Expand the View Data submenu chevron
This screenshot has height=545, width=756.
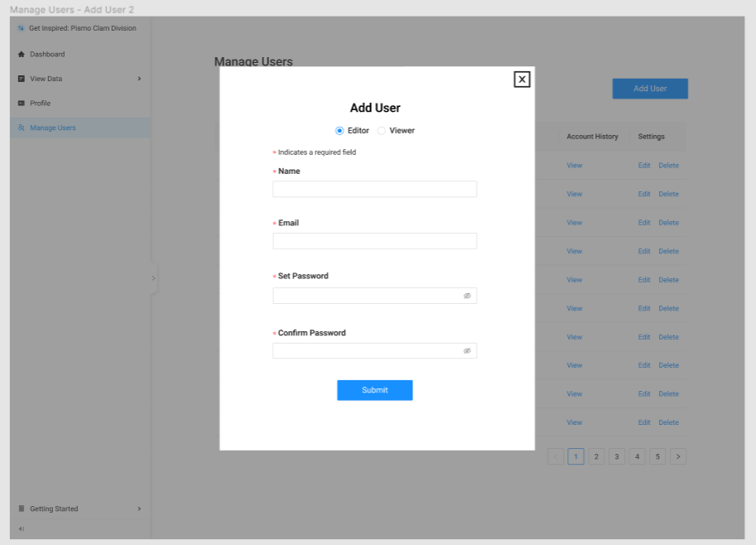click(x=141, y=79)
